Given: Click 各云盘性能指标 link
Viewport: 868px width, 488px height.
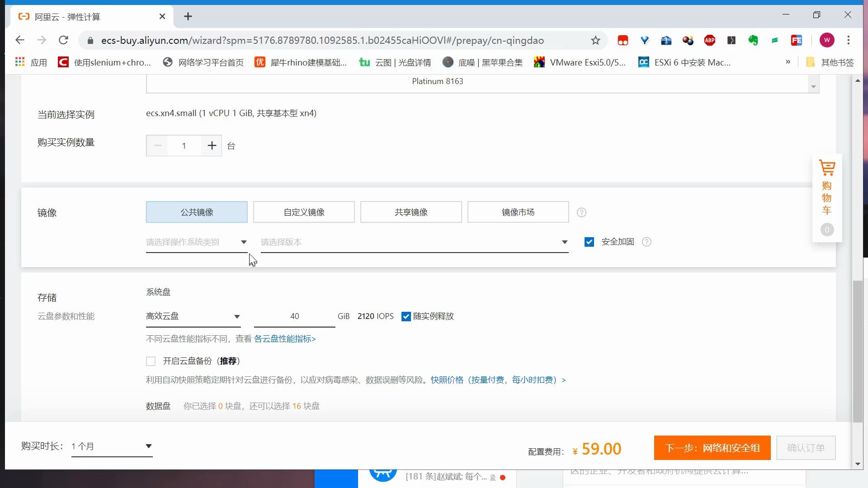Looking at the screenshot, I should [285, 338].
